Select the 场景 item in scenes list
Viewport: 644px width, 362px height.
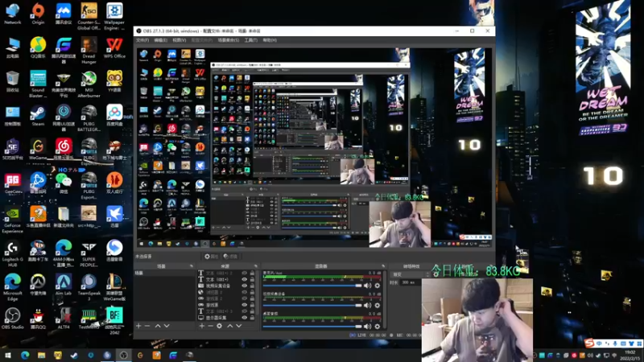click(x=164, y=273)
